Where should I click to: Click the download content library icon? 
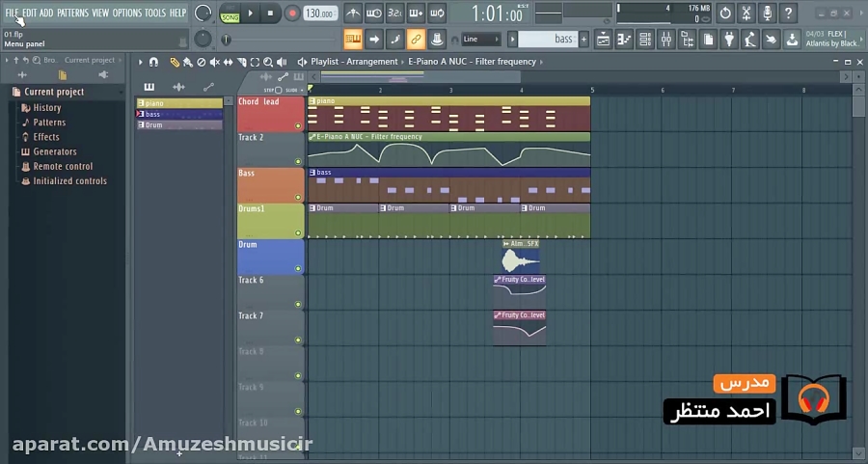pyautogui.click(x=792, y=40)
